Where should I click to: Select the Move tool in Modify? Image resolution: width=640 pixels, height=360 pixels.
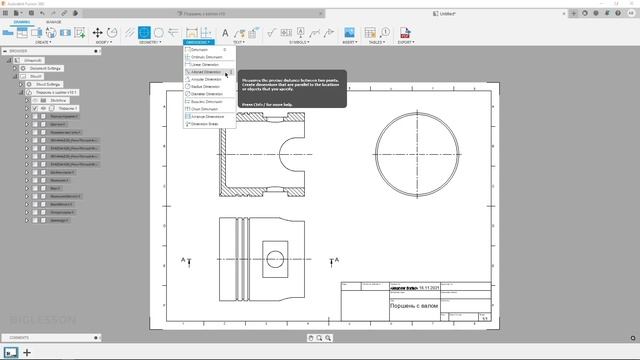pyautogui.click(x=98, y=33)
